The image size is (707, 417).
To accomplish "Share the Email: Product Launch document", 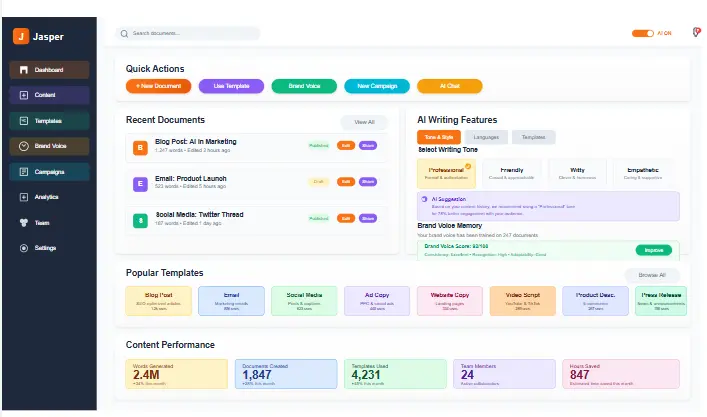I will [368, 182].
